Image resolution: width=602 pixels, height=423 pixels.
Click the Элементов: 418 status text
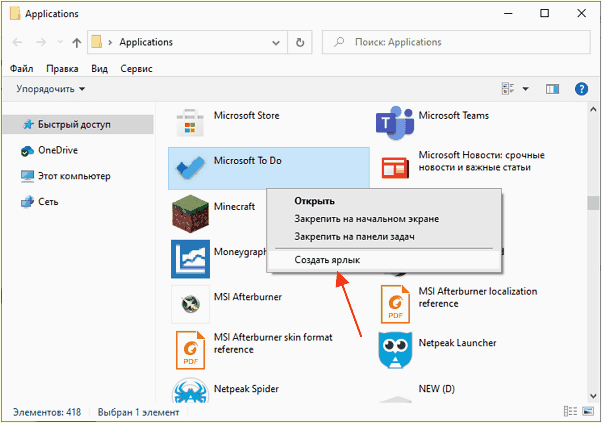(47, 412)
